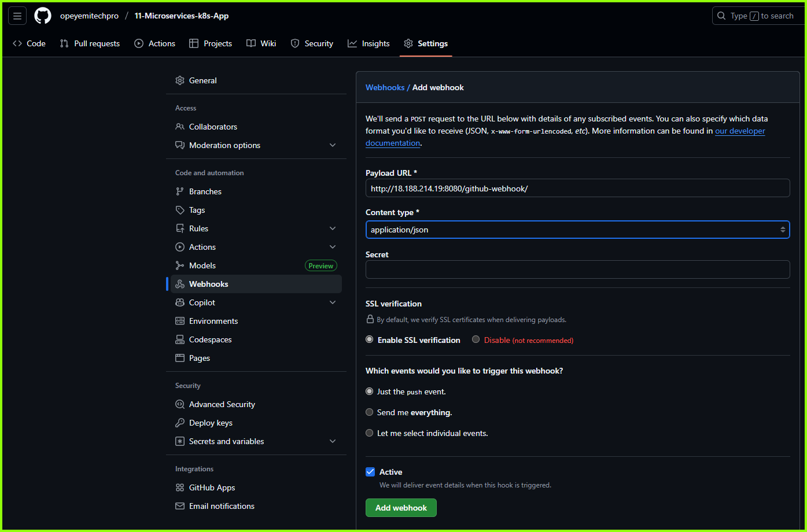The height and width of the screenshot is (532, 807).
Task: Click the Codespaces sidebar icon
Action: 180,339
